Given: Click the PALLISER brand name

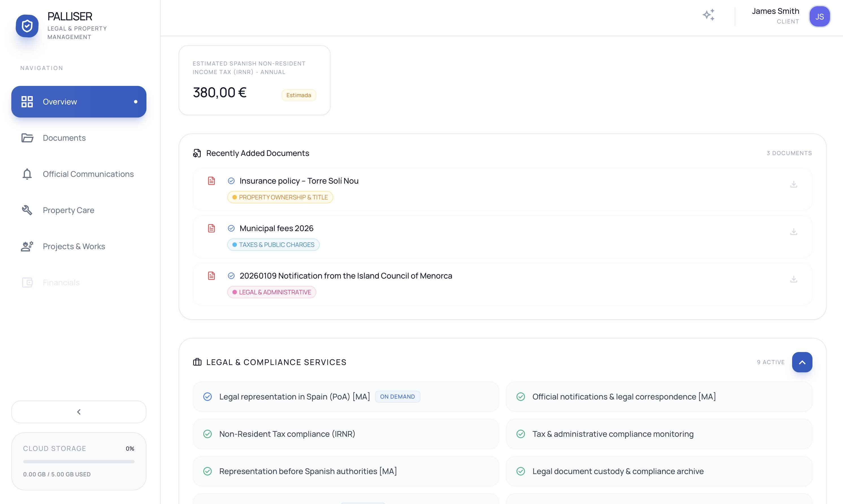Looking at the screenshot, I should 70,16.
